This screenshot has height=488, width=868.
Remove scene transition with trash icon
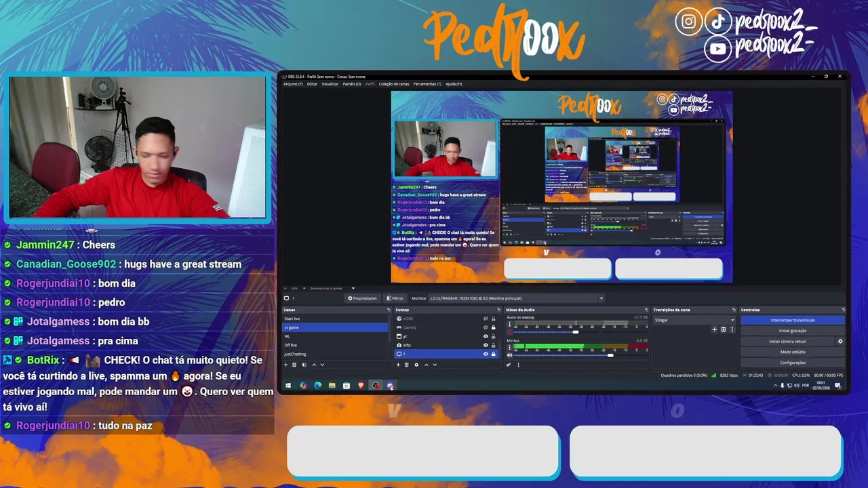(x=723, y=329)
